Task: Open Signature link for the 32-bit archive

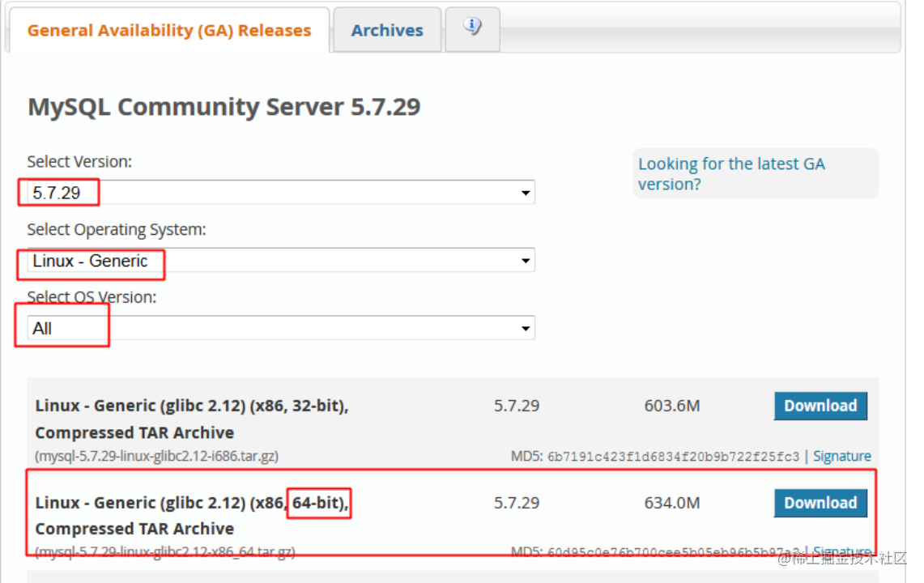Action: point(842,456)
